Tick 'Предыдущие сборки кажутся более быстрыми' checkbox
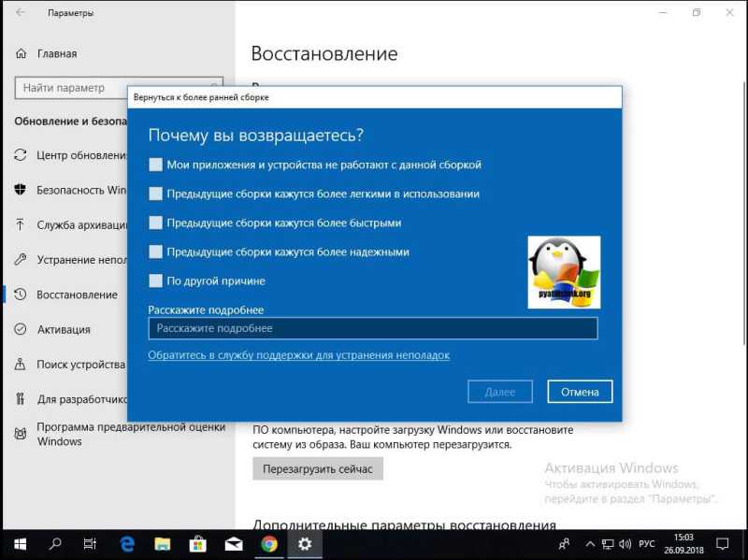748x560 pixels. point(155,223)
